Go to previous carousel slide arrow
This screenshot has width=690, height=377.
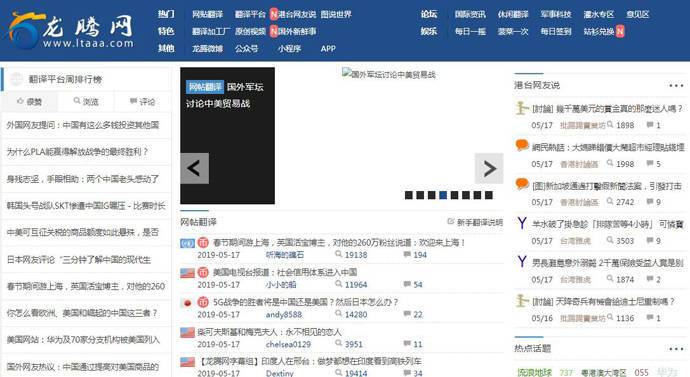pyautogui.click(x=195, y=168)
